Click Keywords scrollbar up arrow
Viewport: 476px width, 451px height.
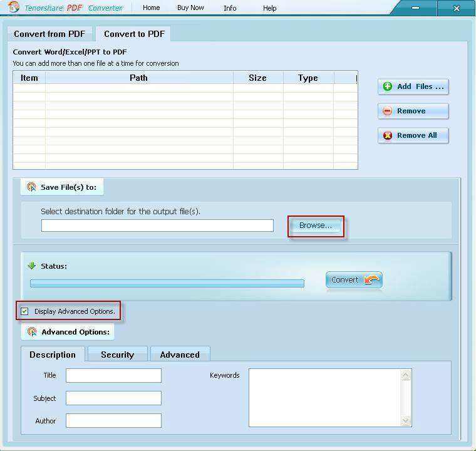pyautogui.click(x=406, y=375)
